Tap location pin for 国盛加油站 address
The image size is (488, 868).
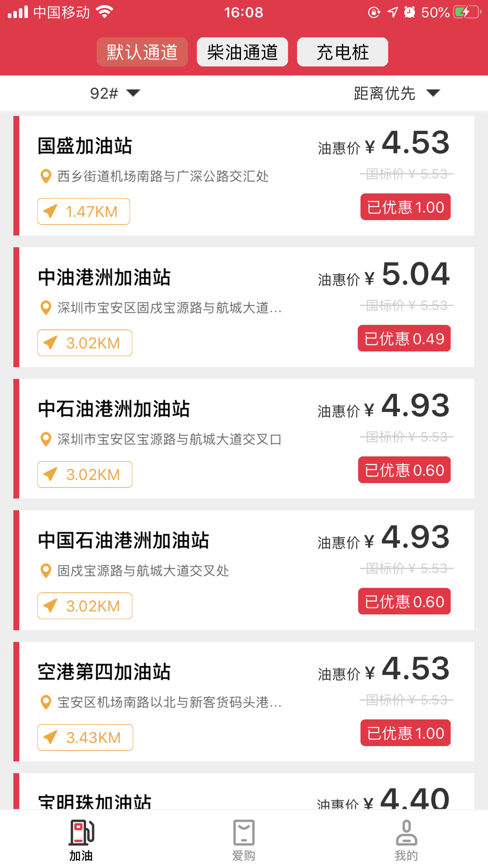tap(46, 176)
